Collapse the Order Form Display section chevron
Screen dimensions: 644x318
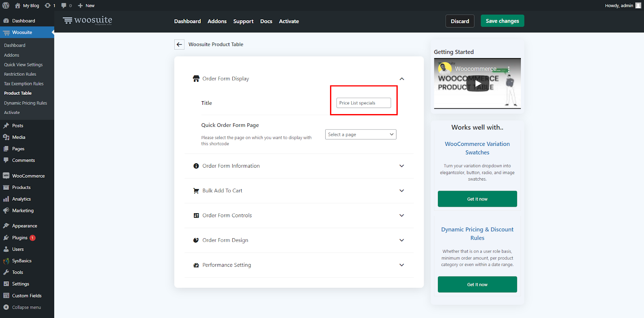coord(402,79)
